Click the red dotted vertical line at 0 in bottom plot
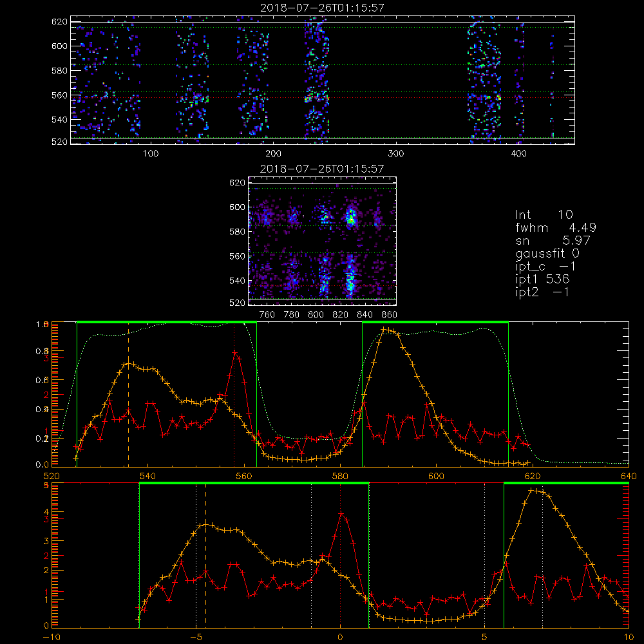 pos(341,554)
